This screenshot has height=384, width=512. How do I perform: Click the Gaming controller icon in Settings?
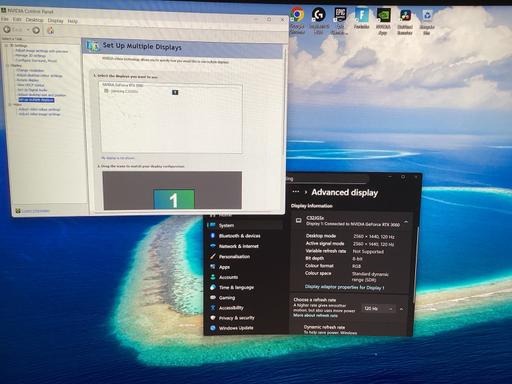[213, 298]
